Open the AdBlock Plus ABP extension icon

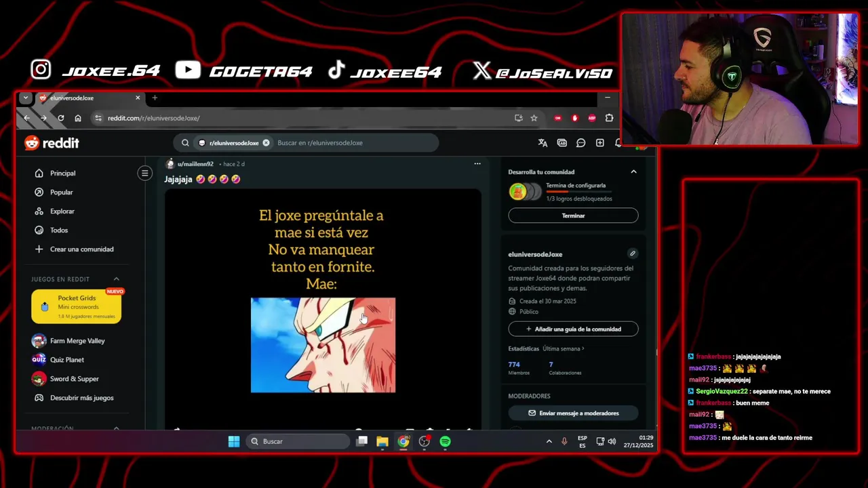click(x=592, y=118)
